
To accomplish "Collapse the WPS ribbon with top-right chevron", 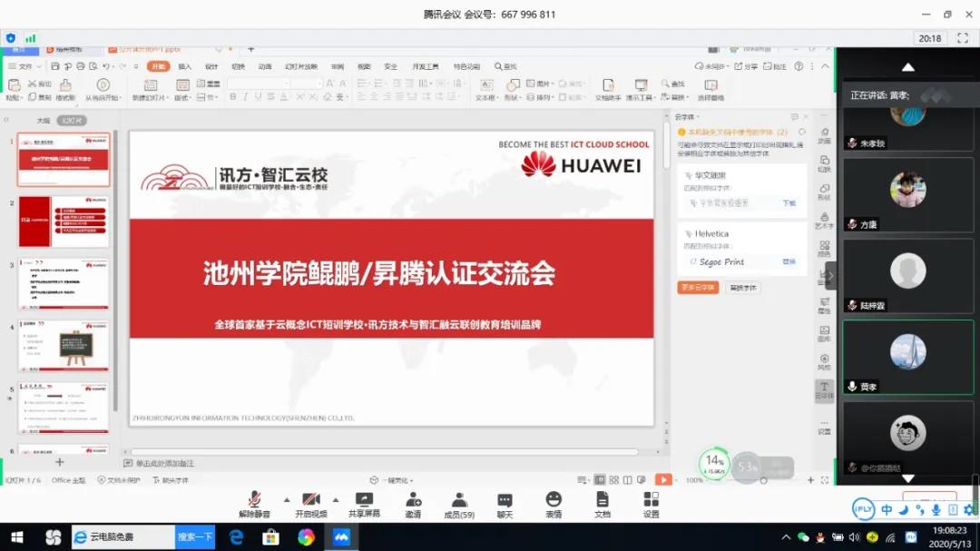I will pos(825,66).
